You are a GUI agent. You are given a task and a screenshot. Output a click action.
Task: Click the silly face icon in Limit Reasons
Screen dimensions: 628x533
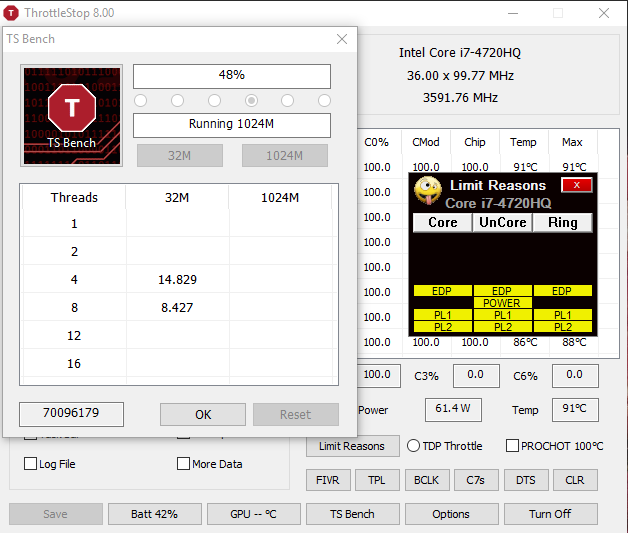(428, 191)
